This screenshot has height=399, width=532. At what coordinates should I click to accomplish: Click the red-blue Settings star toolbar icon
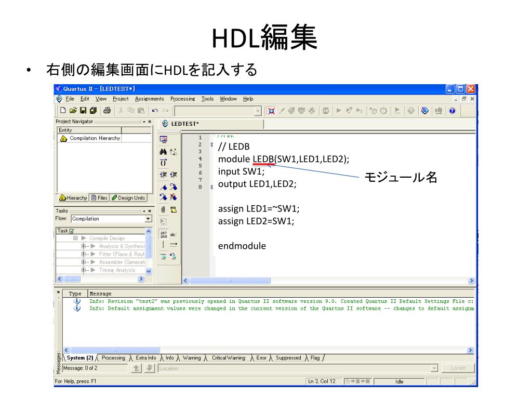(x=271, y=111)
